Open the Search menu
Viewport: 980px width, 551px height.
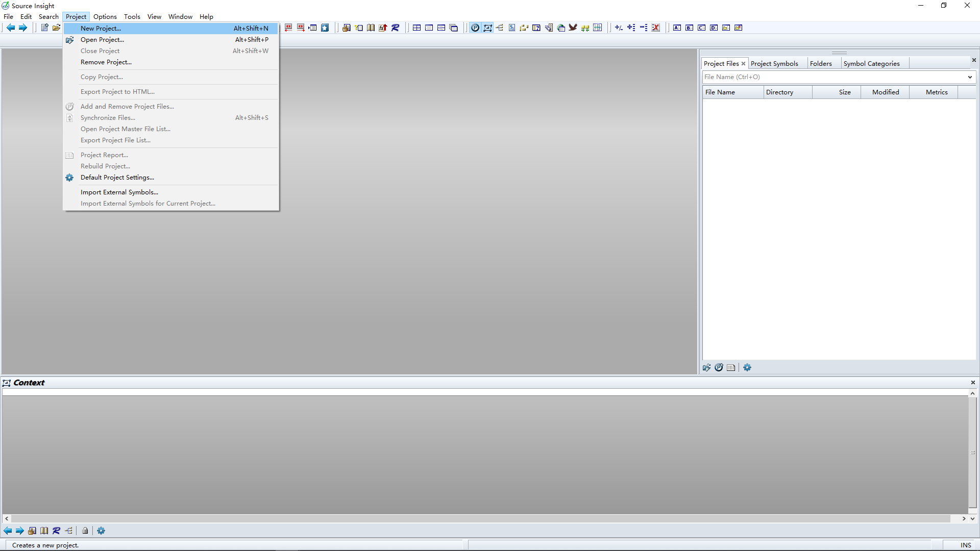(48, 17)
